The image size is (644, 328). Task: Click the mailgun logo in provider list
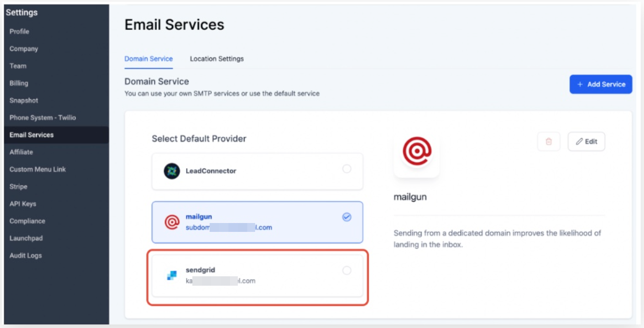coord(172,222)
